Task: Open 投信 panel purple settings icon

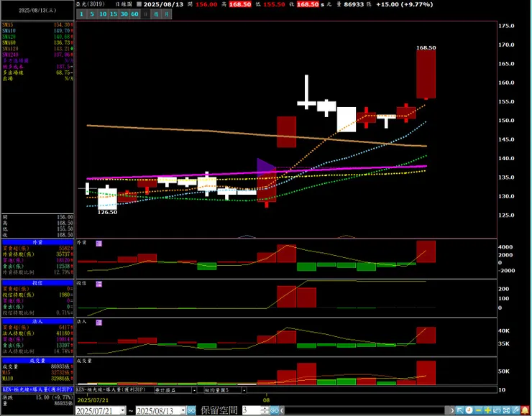Action: pyautogui.click(x=98, y=284)
